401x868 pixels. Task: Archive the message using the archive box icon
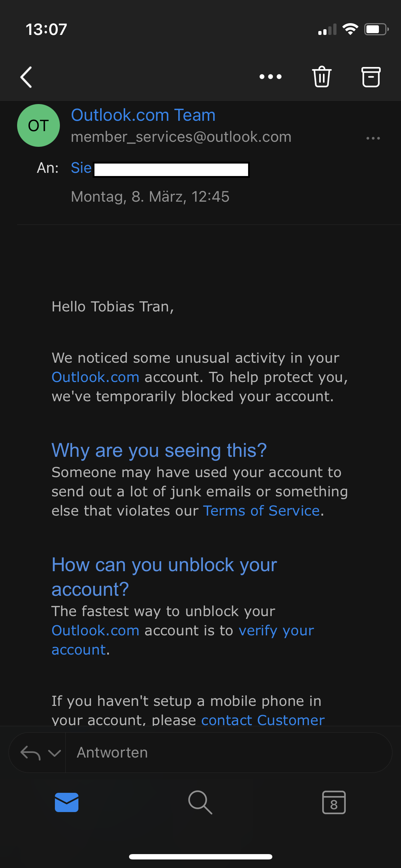tap(371, 77)
